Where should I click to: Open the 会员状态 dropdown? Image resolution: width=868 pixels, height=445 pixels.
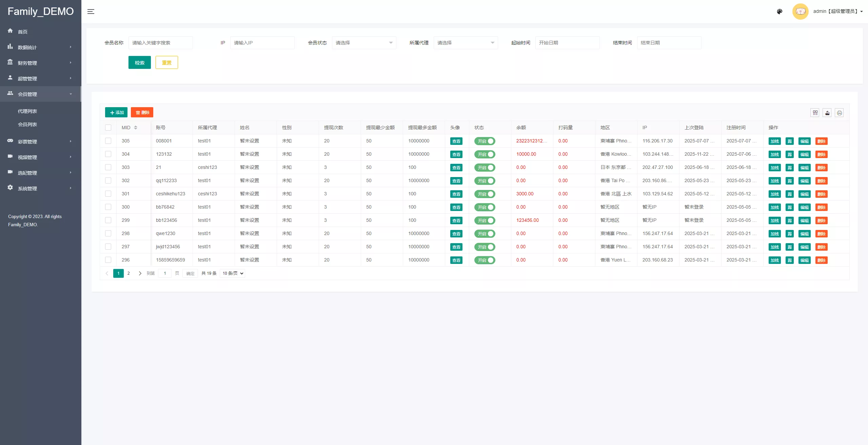click(x=364, y=43)
